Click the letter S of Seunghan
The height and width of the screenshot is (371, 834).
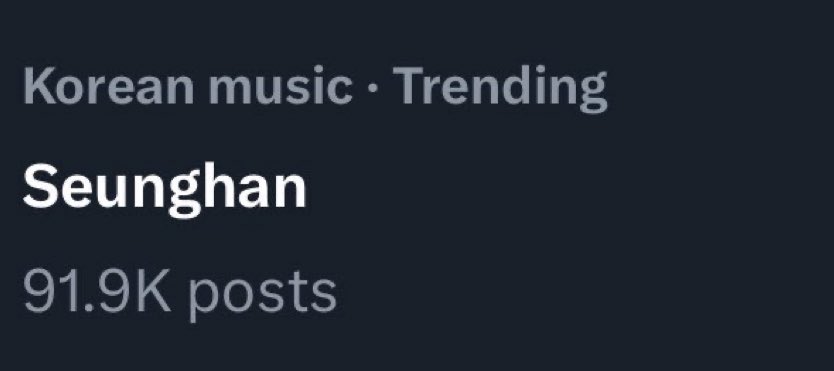tap(40, 187)
